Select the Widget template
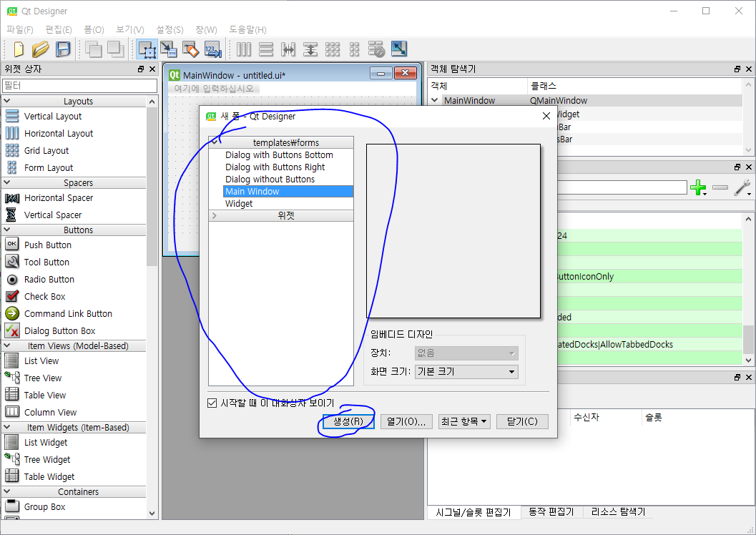 [239, 204]
